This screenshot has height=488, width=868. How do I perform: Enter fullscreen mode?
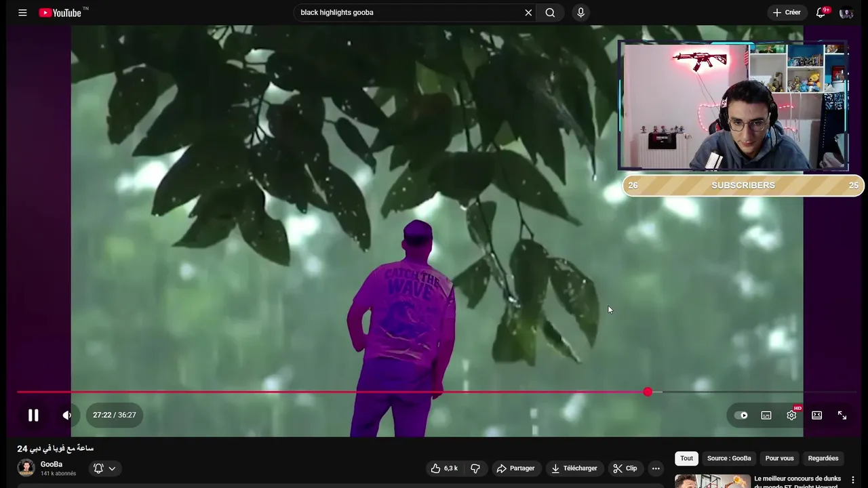tap(842, 415)
